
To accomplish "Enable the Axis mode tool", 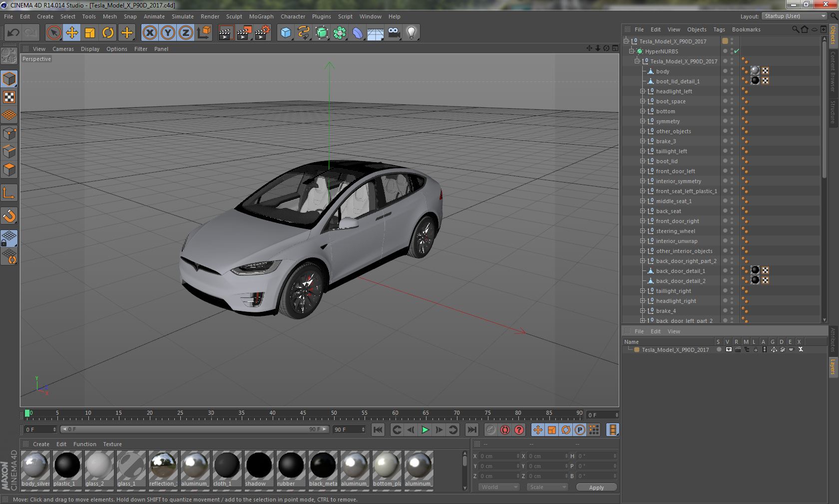I will pos(9,193).
